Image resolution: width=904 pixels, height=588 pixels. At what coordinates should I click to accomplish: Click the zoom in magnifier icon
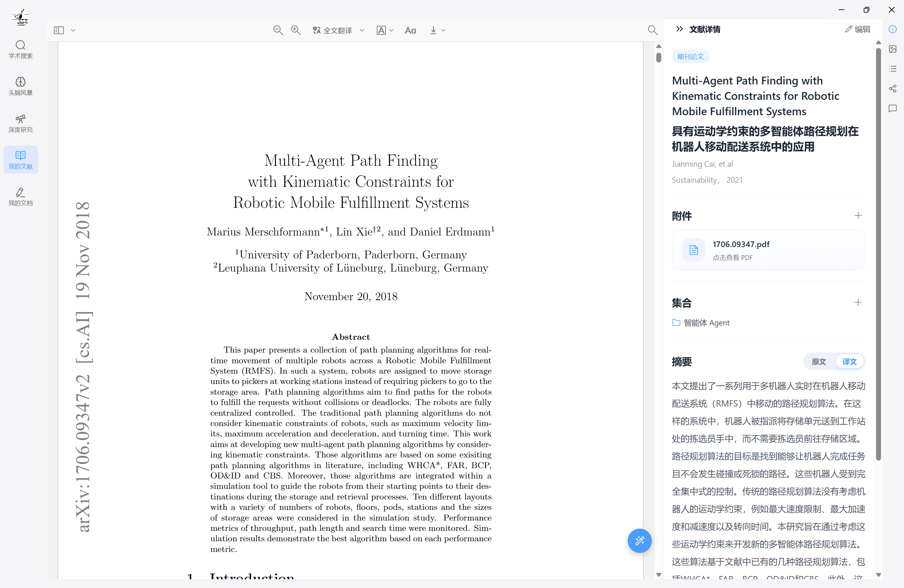point(295,30)
